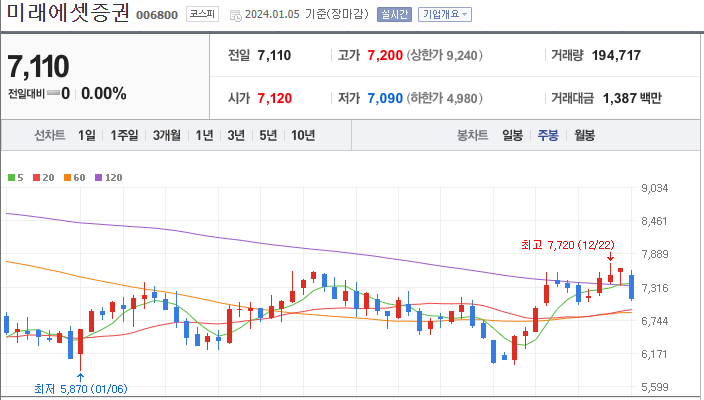The height and width of the screenshot is (400, 704).
Task: Click the 실시간 button
Action: coord(394,14)
